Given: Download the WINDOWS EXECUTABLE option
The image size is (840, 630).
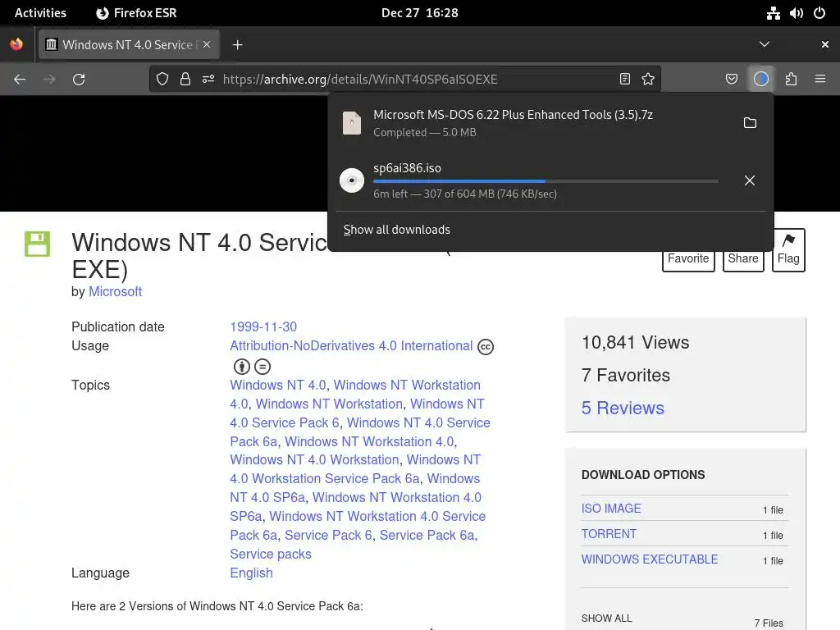Looking at the screenshot, I should (650, 559).
